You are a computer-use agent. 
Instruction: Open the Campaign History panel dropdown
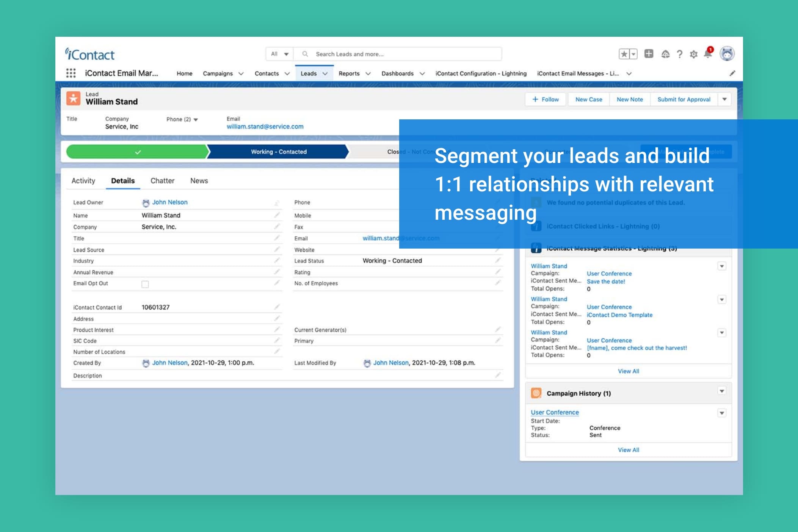(722, 391)
